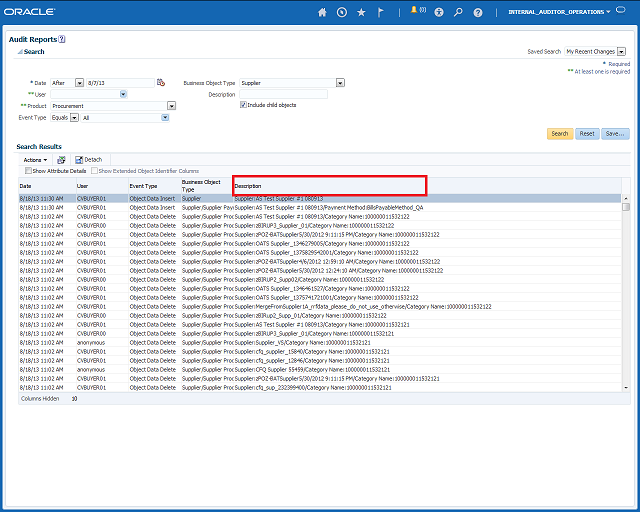Open the Watchlist flag icon
This screenshot has height=512, width=640.
(380, 12)
